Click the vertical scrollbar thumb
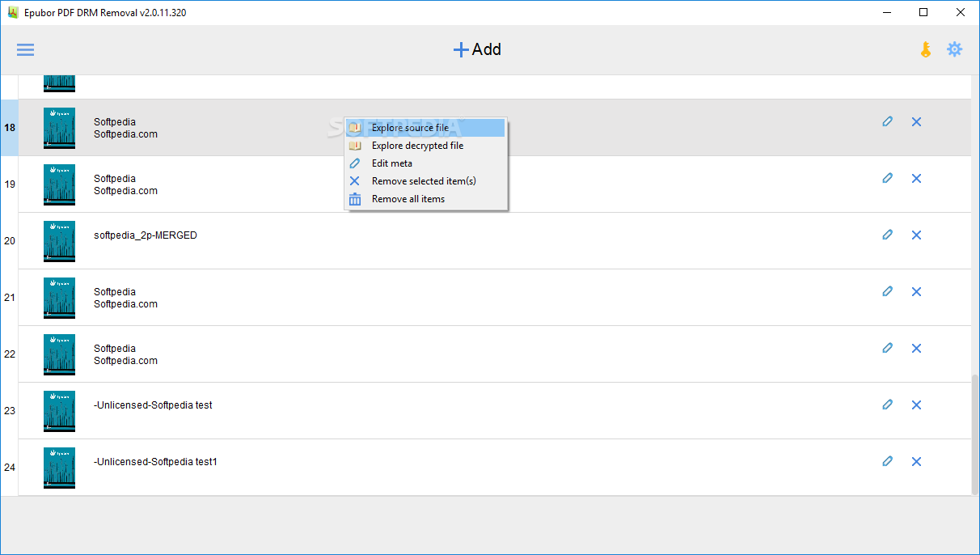Viewport: 980px width, 555px height. coord(974,434)
